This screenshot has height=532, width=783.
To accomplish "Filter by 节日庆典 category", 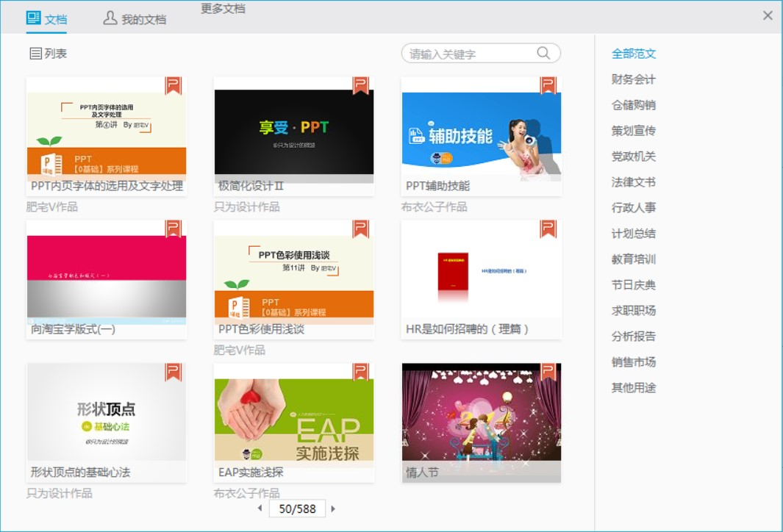I will click(x=633, y=285).
